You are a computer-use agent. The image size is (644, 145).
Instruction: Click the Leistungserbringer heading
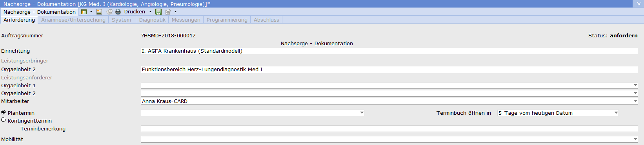[25, 61]
